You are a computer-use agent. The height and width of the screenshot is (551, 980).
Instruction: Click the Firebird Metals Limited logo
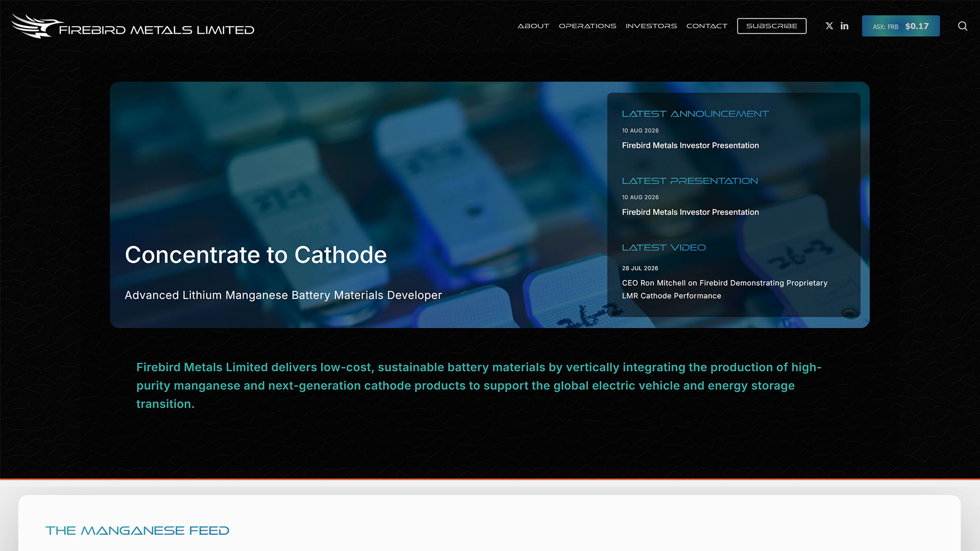click(133, 26)
